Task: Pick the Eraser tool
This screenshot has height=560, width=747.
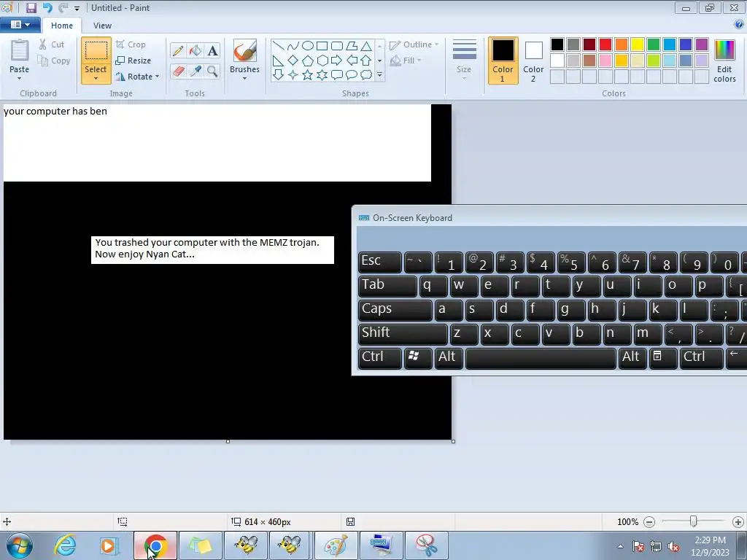Action: [x=178, y=71]
